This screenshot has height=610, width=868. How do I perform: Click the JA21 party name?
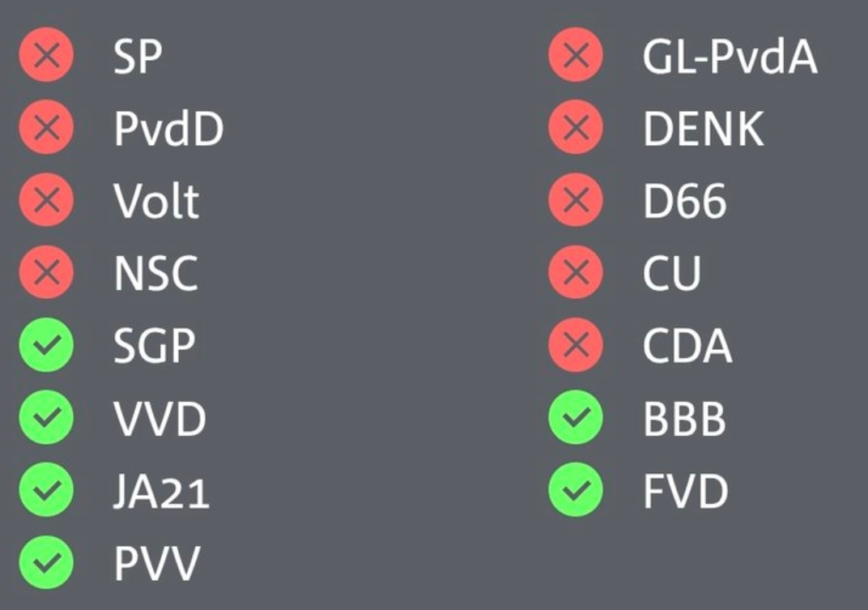pos(161,491)
